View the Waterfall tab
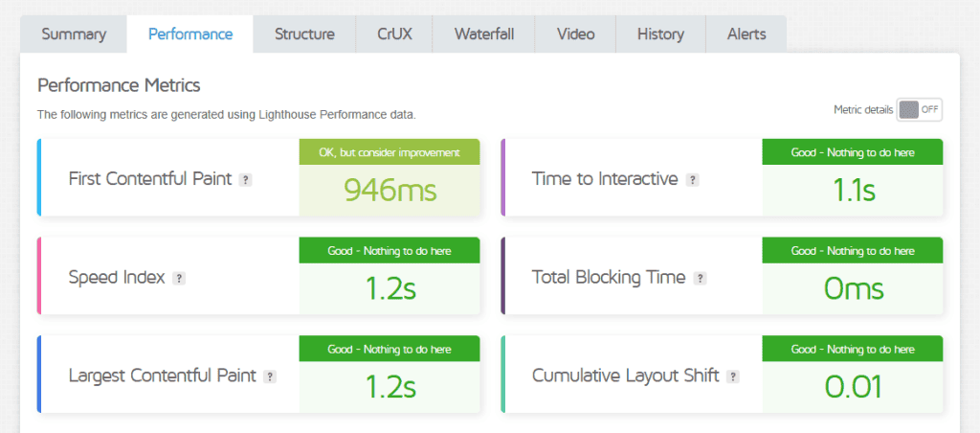The width and height of the screenshot is (980, 433). (x=483, y=34)
